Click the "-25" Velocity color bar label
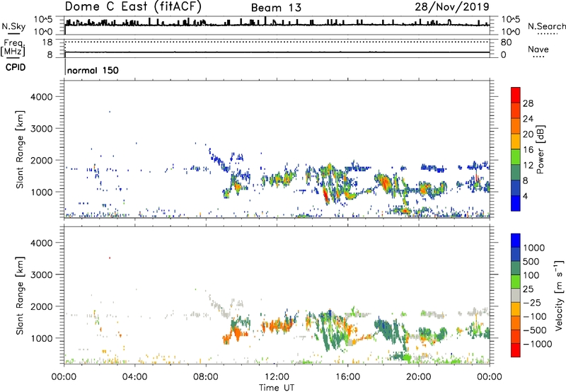566x392 pixels. coord(533,303)
